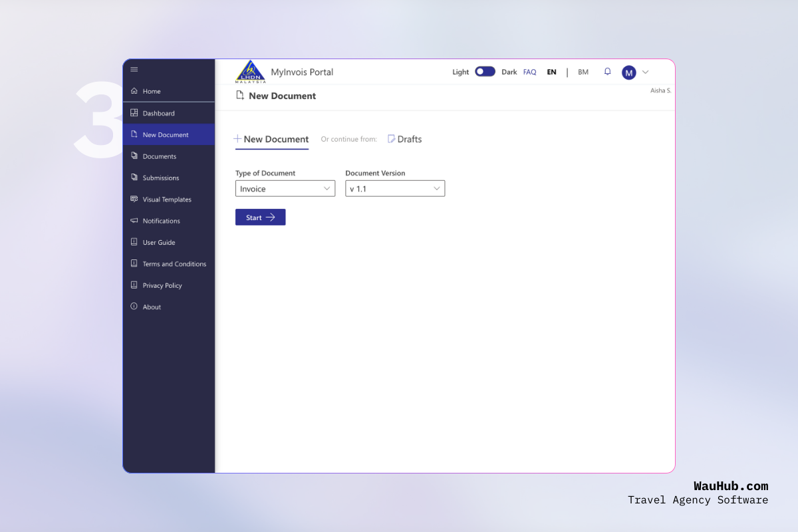Click the M user avatar
The image size is (798, 532).
(629, 72)
